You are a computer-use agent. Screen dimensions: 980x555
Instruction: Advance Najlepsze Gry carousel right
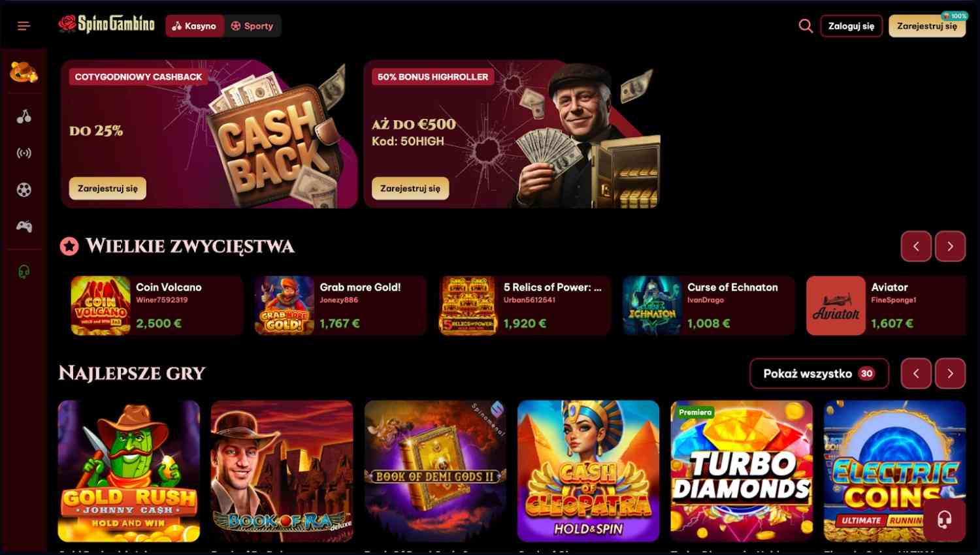[950, 373]
